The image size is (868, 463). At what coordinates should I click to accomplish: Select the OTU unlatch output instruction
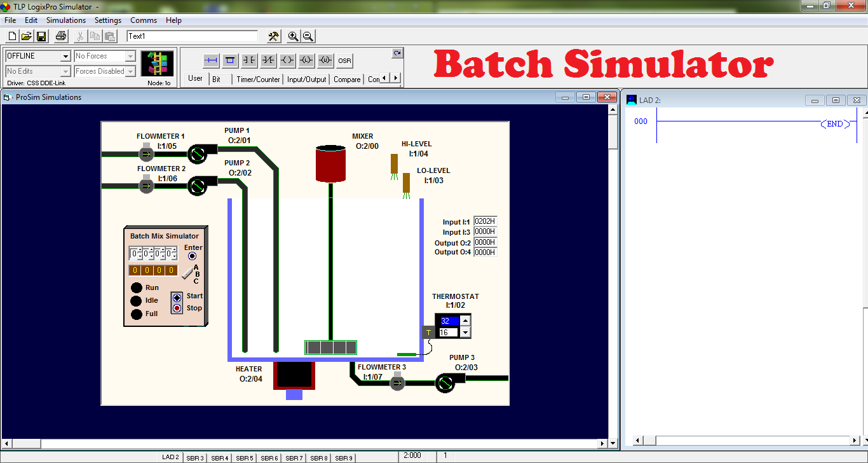[x=325, y=60]
